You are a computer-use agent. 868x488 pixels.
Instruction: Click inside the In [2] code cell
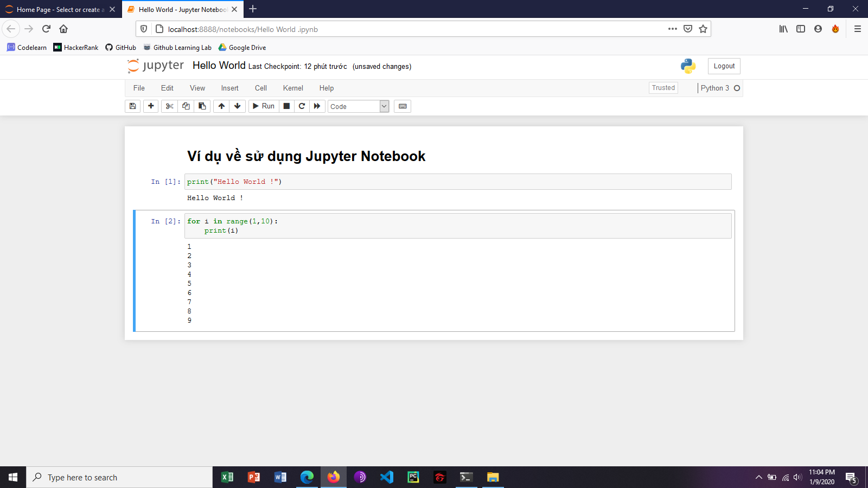380,226
